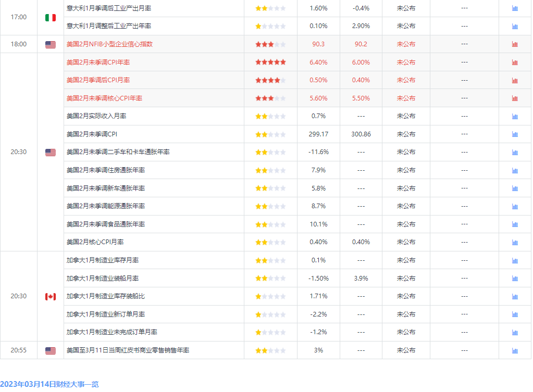Image resolution: width=533 pixels, height=392 pixels.
Task: Open chart for 加拿大1月制造业未完成订单月率
Action: (x=515, y=332)
